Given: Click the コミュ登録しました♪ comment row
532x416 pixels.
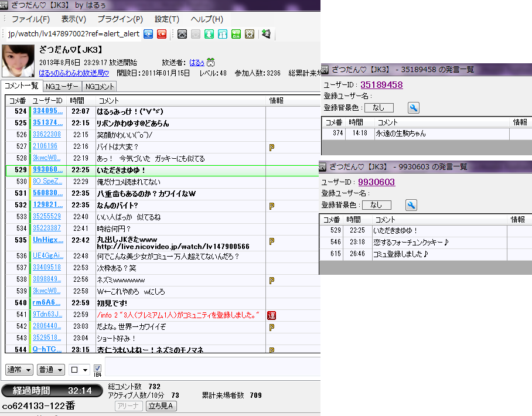Looking at the screenshot, I should [425, 254].
